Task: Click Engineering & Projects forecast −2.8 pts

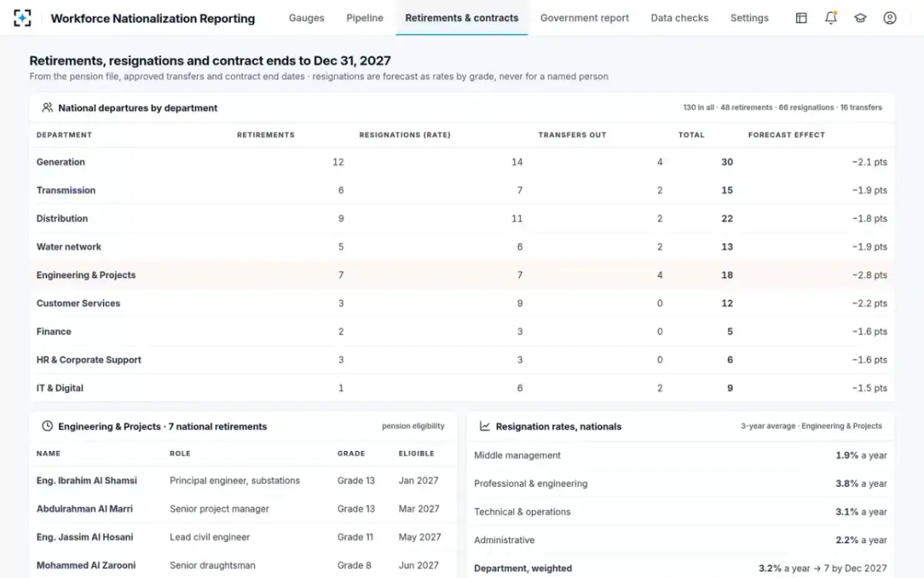Action: pos(869,275)
